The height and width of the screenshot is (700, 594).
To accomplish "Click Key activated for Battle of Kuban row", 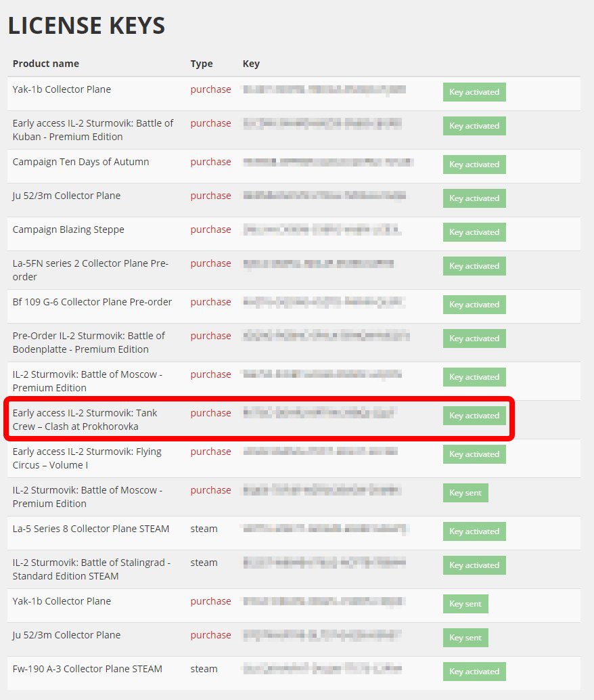I will [474, 126].
